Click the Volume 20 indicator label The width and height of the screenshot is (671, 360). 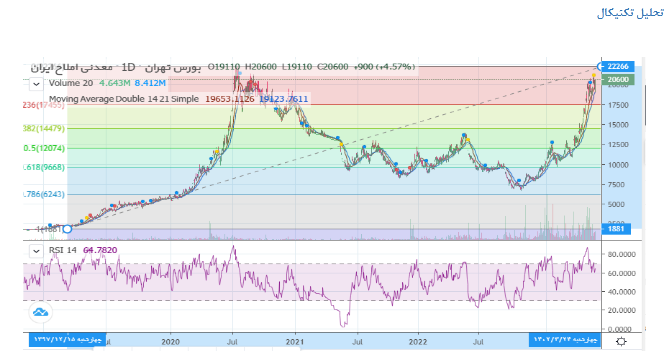71,83
